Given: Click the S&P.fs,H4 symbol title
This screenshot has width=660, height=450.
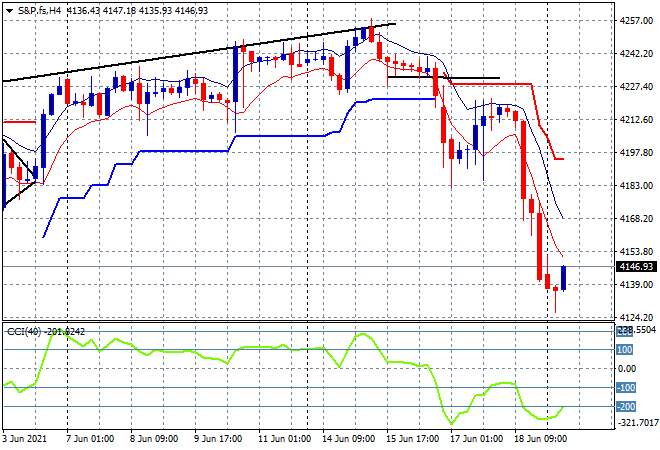Looking at the screenshot, I should [40, 11].
